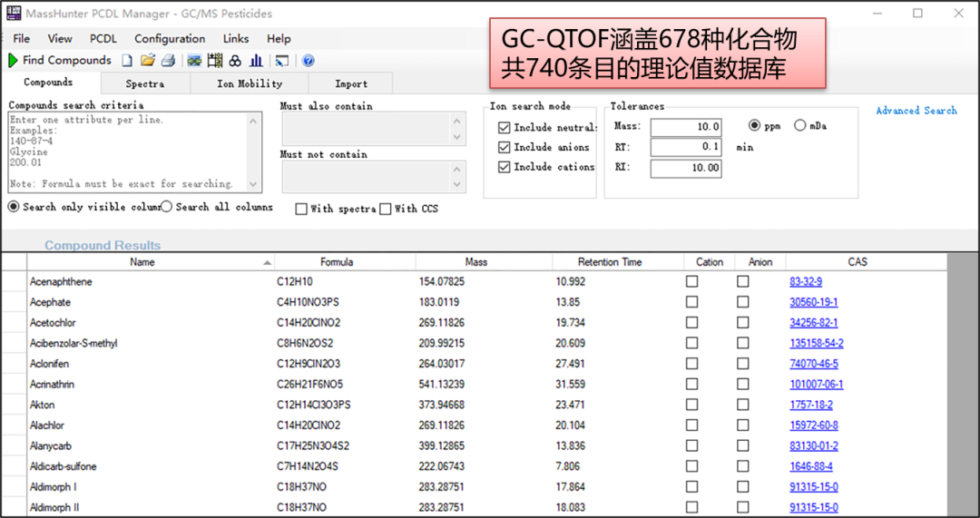Sort by the Retention Time column header

click(619, 262)
